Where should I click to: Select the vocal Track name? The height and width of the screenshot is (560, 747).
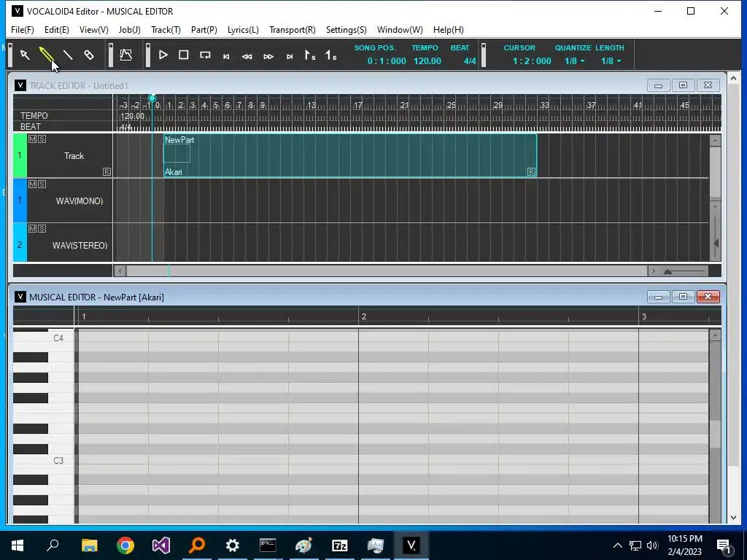[x=74, y=156]
